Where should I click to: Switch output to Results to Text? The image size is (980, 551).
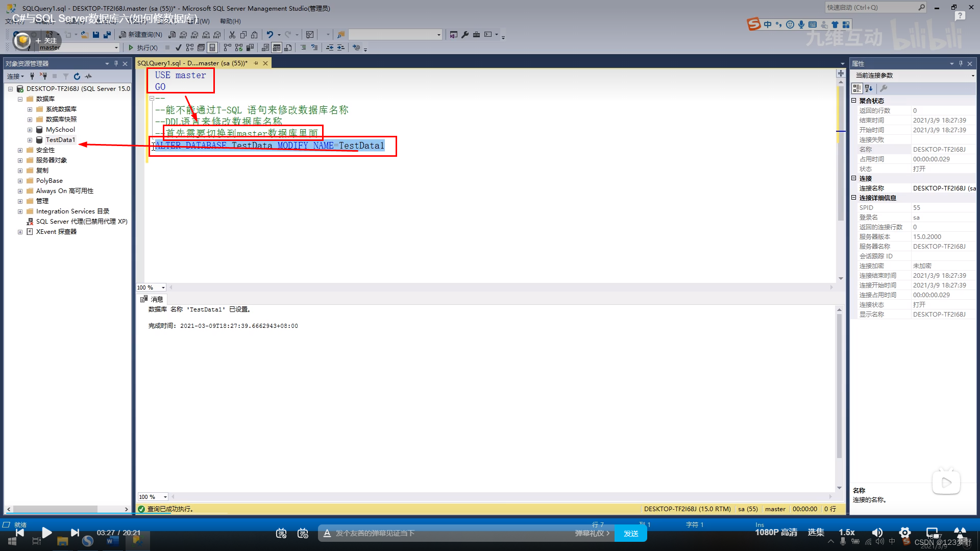(x=265, y=47)
